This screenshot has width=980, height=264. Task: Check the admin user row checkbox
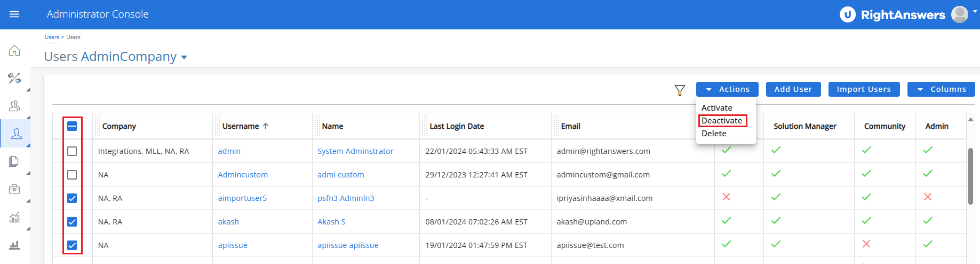tap(72, 151)
